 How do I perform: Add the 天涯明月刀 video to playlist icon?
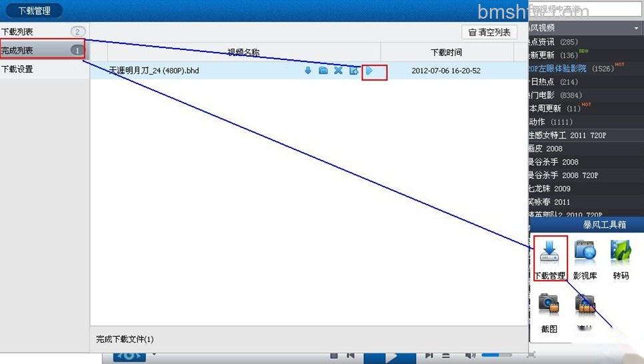[353, 70]
